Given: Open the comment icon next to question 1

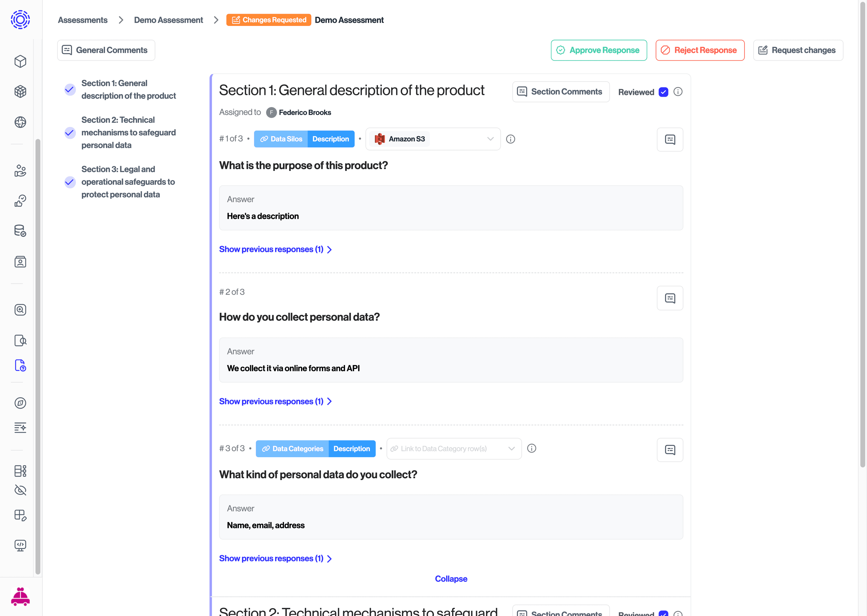Looking at the screenshot, I should (670, 139).
